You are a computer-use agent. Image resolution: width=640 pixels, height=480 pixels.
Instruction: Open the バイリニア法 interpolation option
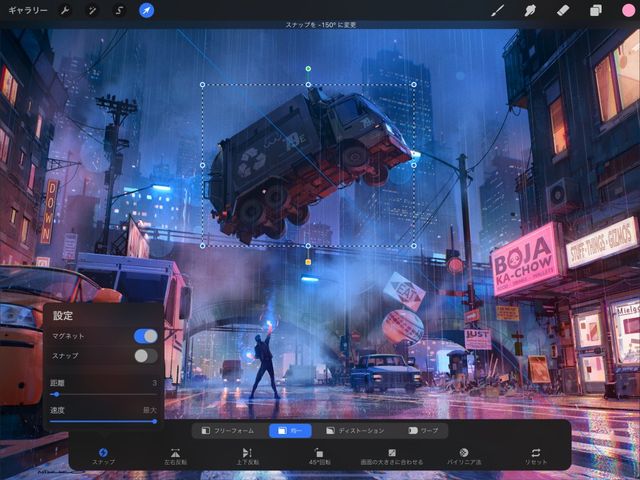pyautogui.click(x=464, y=456)
